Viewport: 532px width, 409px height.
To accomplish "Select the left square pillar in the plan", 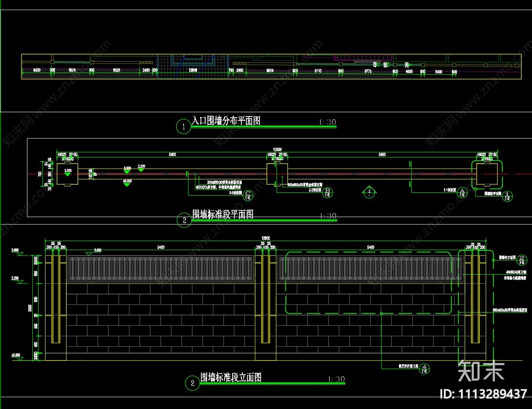I will 68,174.
